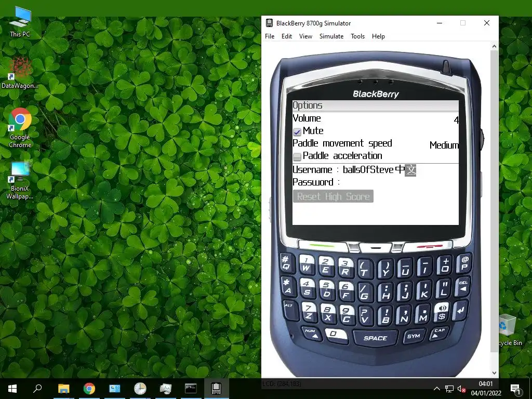Show hidden system tray icons chevron

point(436,389)
